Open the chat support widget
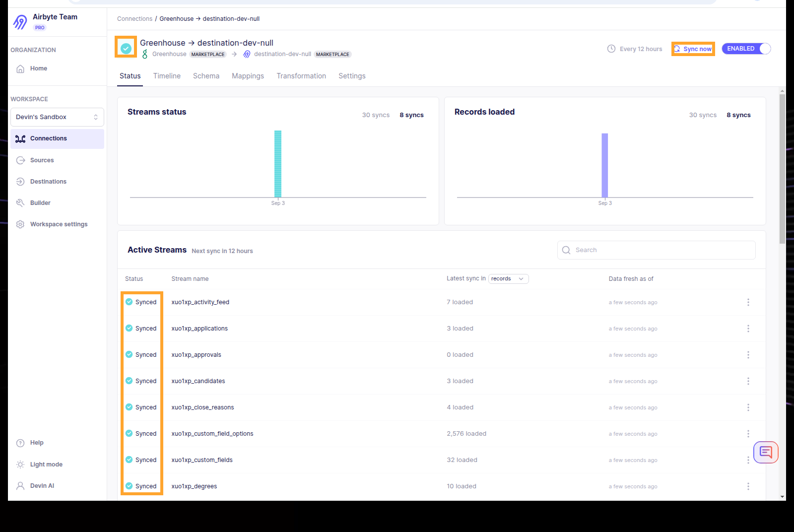794x532 pixels. [x=766, y=452]
